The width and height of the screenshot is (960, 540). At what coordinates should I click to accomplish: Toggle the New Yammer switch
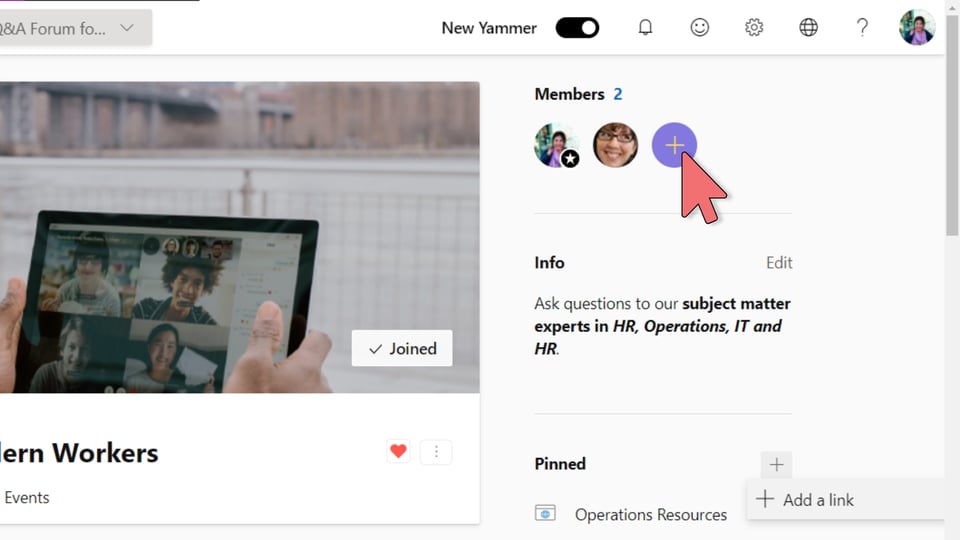pyautogui.click(x=577, y=28)
